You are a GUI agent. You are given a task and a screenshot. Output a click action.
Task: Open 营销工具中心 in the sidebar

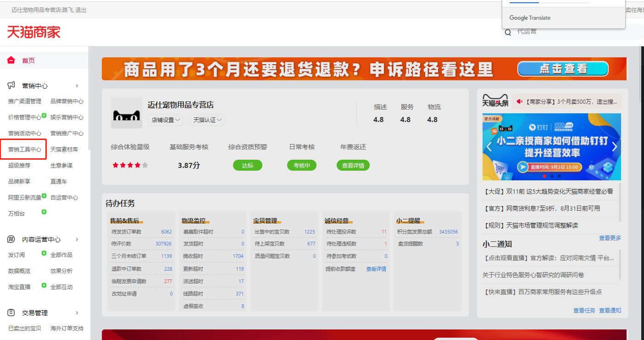(25, 150)
